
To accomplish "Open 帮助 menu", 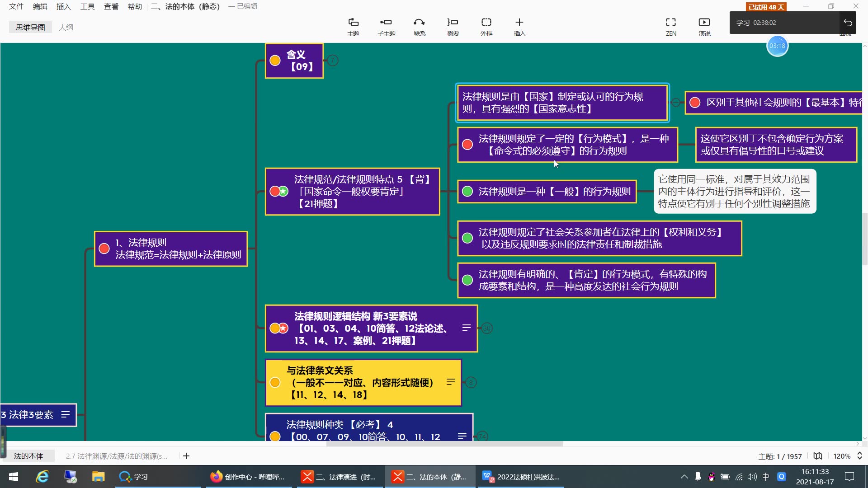I will tap(135, 6).
